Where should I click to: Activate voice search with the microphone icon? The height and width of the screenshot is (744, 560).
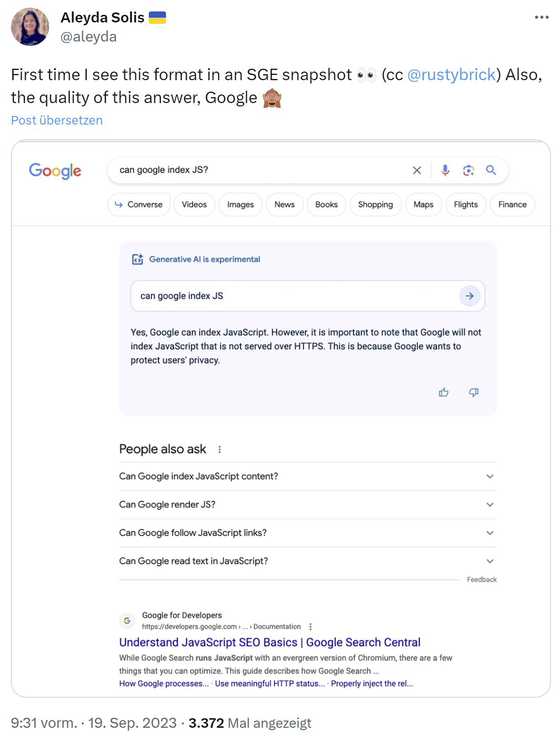(x=445, y=170)
